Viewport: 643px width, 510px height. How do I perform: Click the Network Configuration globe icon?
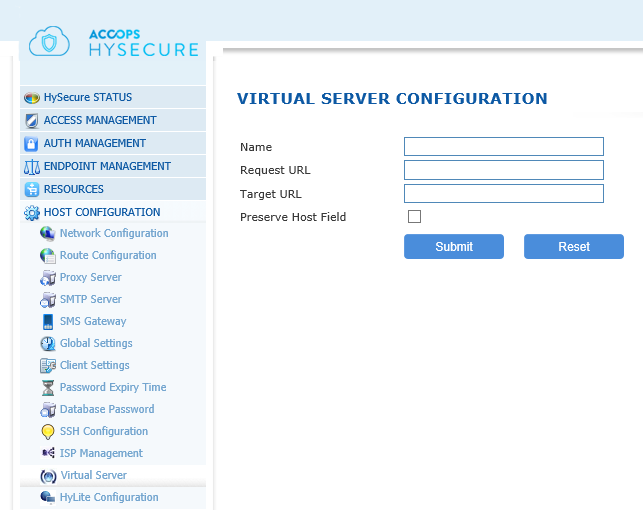pos(48,233)
